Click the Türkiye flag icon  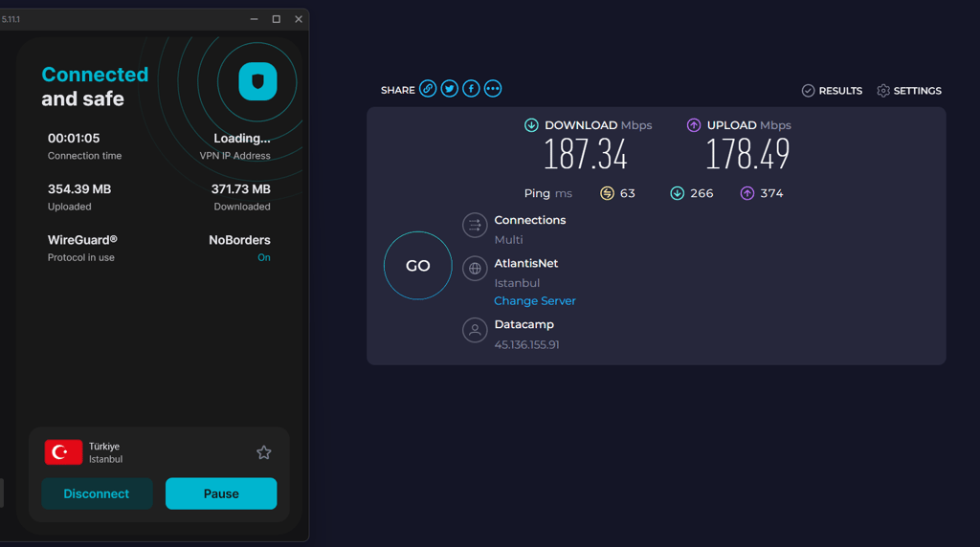point(63,452)
